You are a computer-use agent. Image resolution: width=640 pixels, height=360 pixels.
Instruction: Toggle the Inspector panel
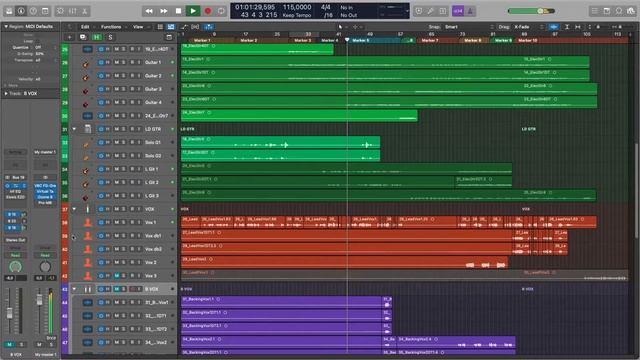[21, 11]
